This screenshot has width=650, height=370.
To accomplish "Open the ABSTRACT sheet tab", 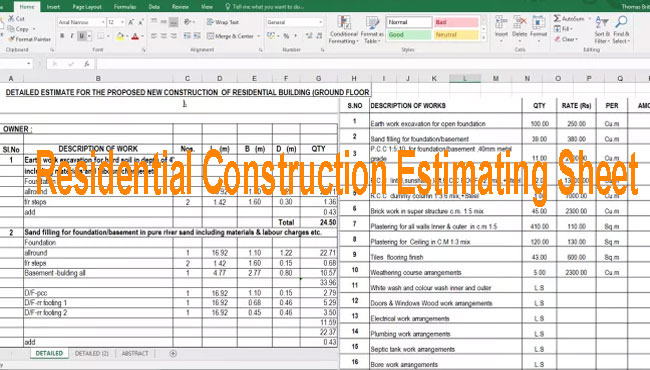I will pos(135,353).
